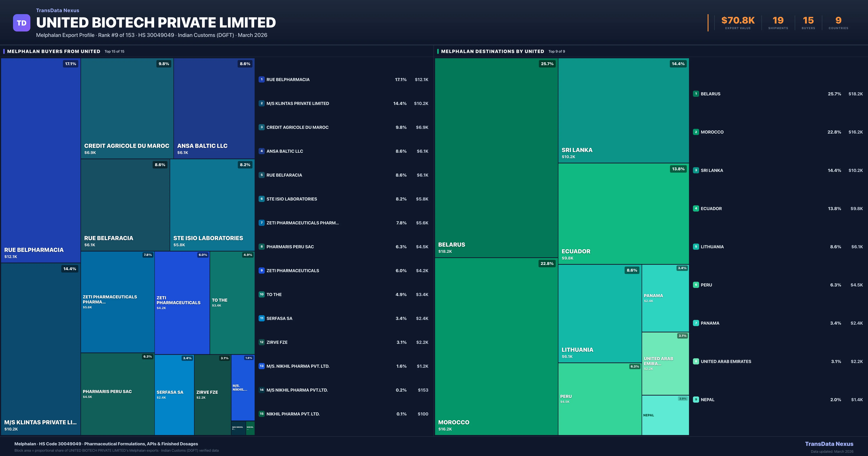Image resolution: width=868 pixels, height=456 pixels.
Task: Click rank badge 1 beside RUE BELPHARMACIA
Action: pos(261,80)
